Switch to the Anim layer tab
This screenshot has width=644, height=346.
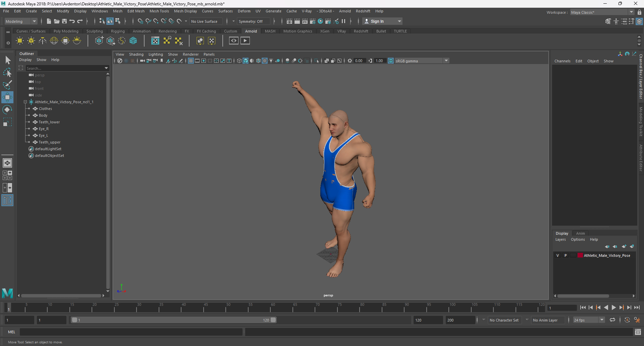pos(580,233)
